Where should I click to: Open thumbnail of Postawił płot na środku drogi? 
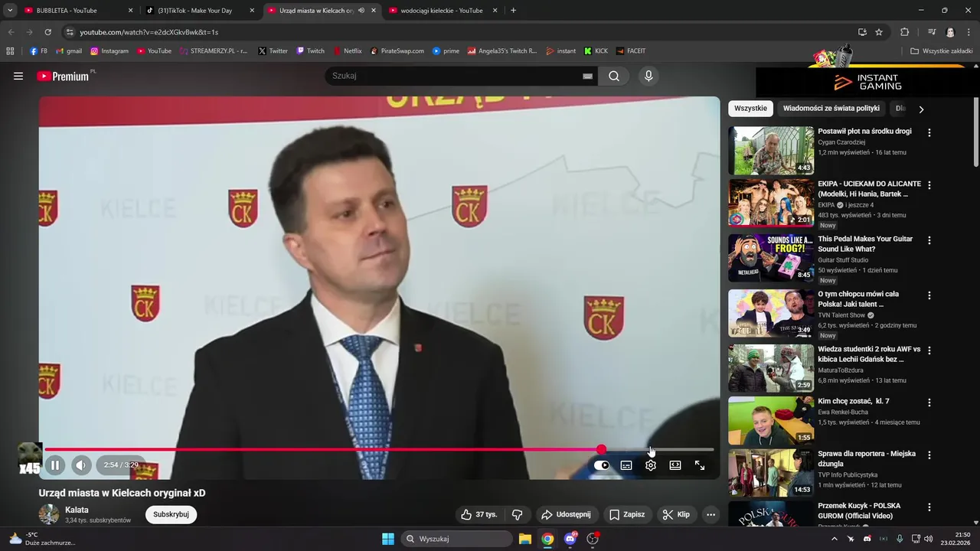(771, 151)
